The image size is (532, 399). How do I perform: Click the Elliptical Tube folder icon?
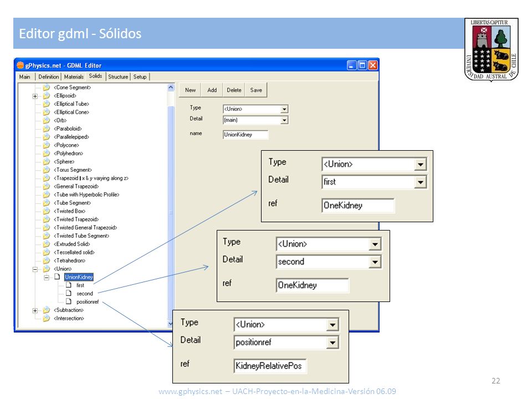(x=47, y=104)
